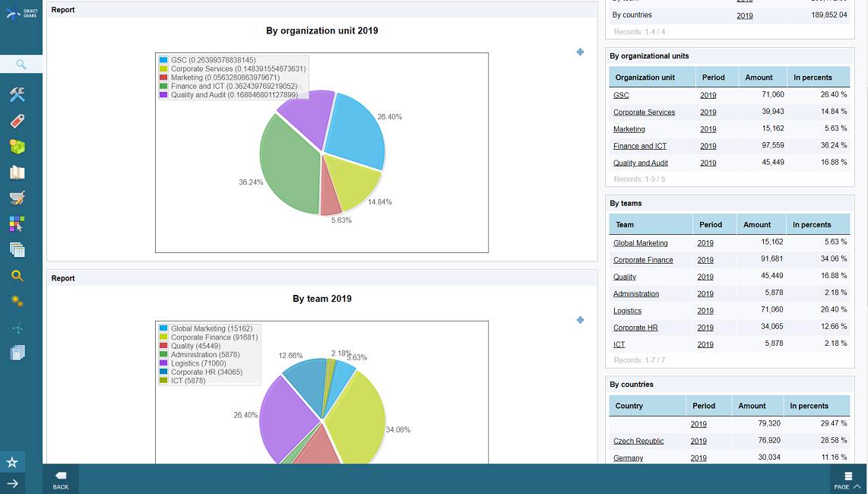
Task: Open the stacked tables sidebar icon
Action: click(x=17, y=250)
